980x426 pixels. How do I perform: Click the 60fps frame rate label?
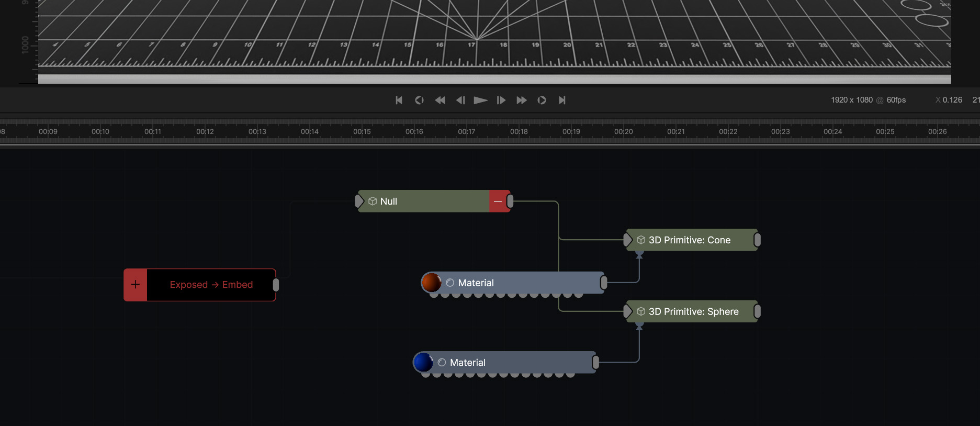pyautogui.click(x=896, y=100)
